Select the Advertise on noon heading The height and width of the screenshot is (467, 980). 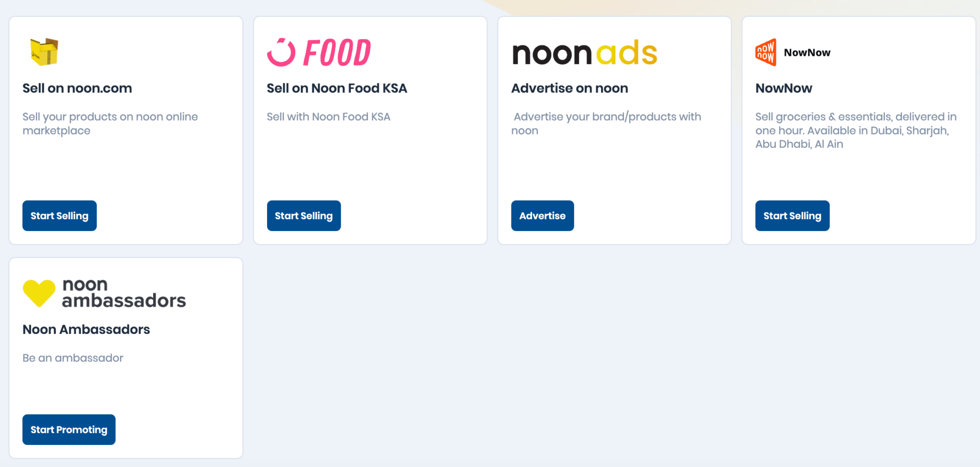point(570,88)
